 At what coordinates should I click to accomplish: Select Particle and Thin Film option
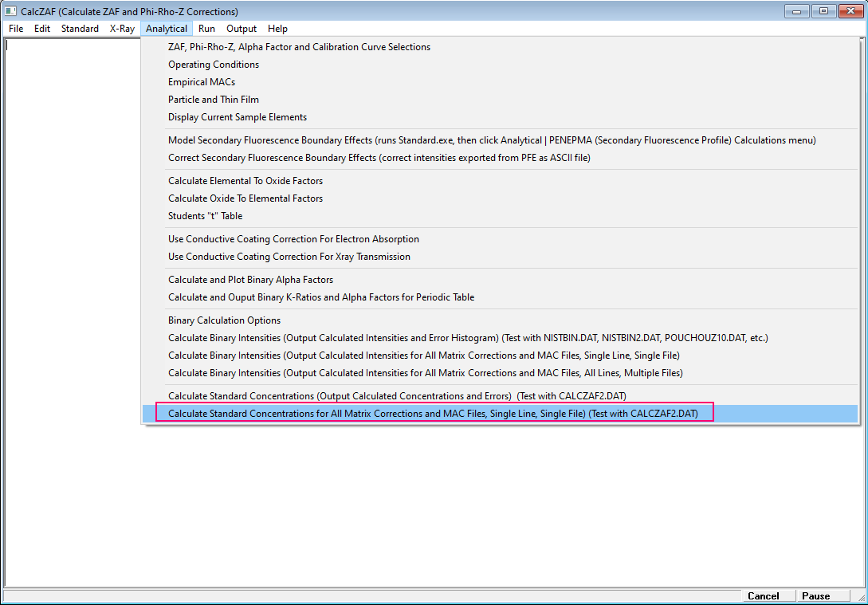point(214,100)
